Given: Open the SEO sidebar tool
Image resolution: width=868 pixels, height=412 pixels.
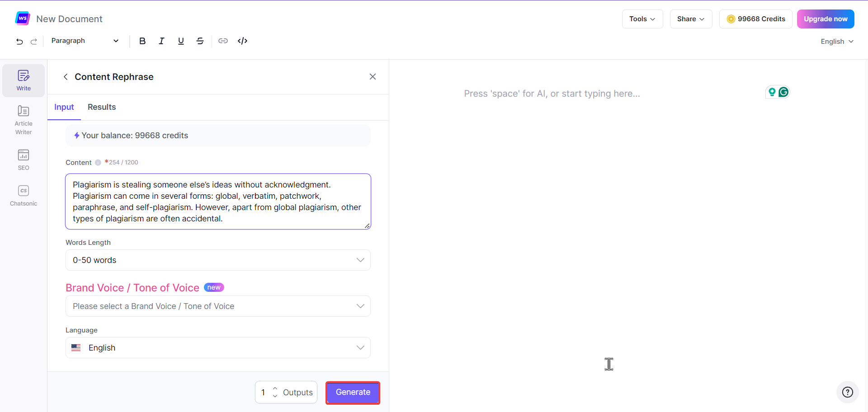Looking at the screenshot, I should pos(24,159).
